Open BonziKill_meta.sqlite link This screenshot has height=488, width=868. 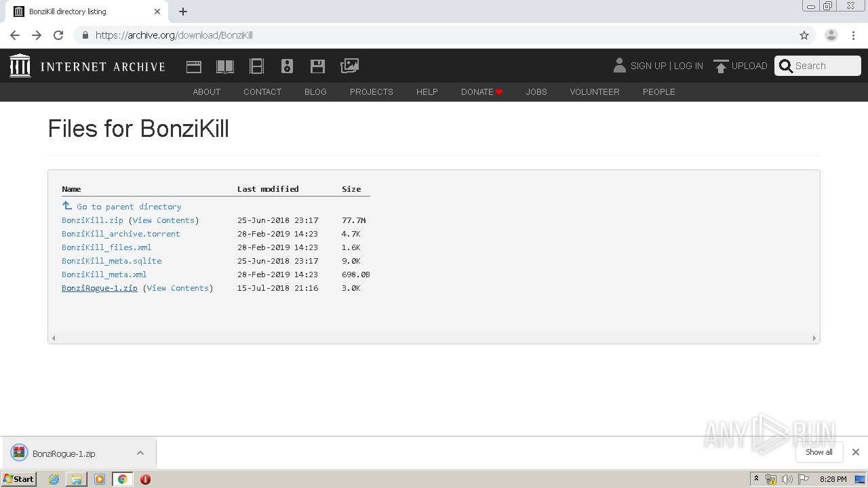111,261
